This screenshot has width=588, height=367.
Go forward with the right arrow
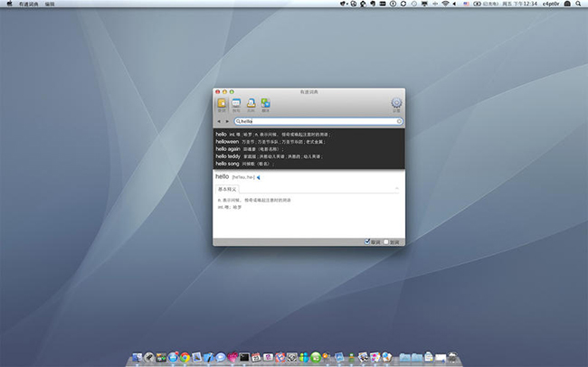[227, 121]
